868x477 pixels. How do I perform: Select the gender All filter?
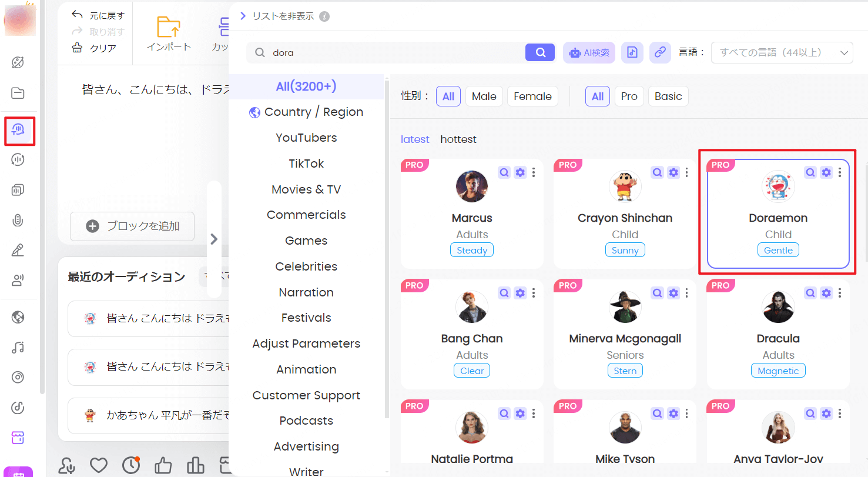(x=448, y=96)
